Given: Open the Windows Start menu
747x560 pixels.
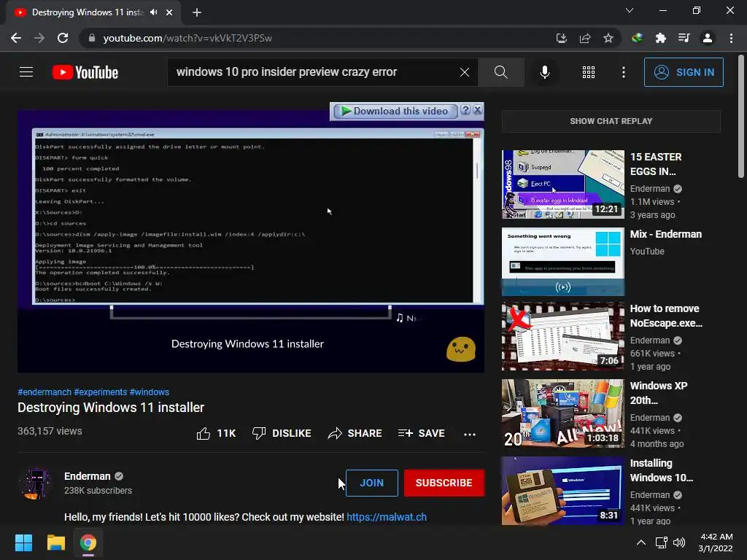Looking at the screenshot, I should (x=23, y=542).
